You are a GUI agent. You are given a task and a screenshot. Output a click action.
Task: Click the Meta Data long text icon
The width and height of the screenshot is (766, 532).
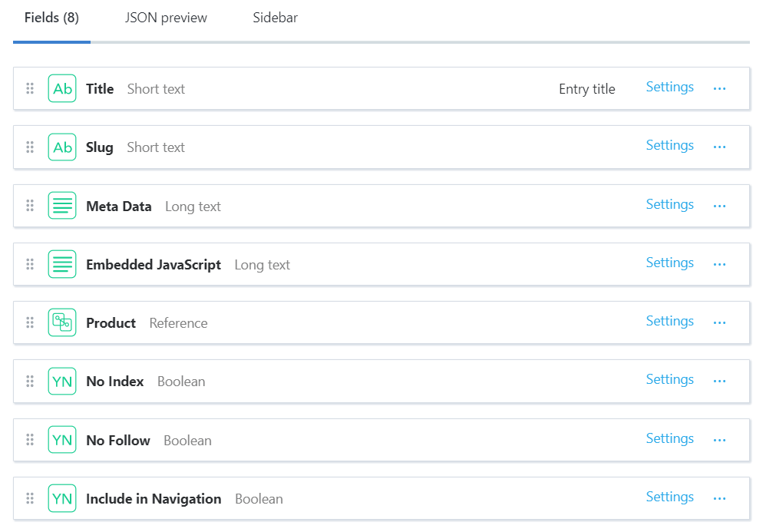pos(62,206)
